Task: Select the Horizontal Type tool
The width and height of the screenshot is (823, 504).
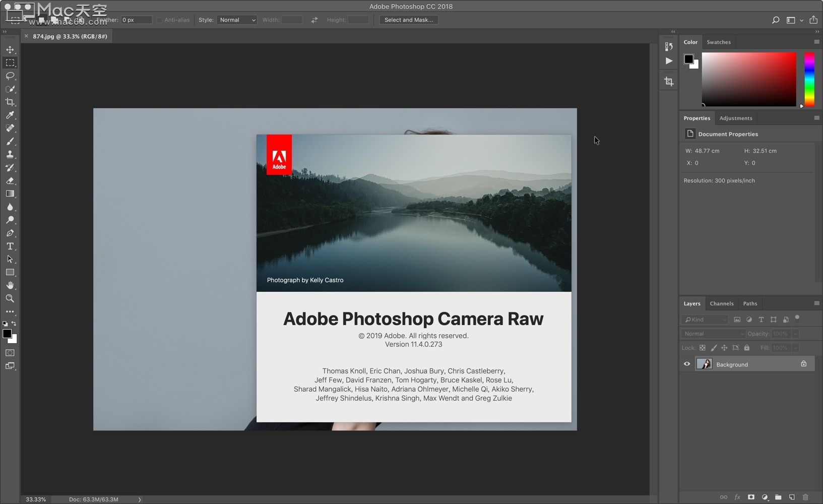Action: pos(10,246)
